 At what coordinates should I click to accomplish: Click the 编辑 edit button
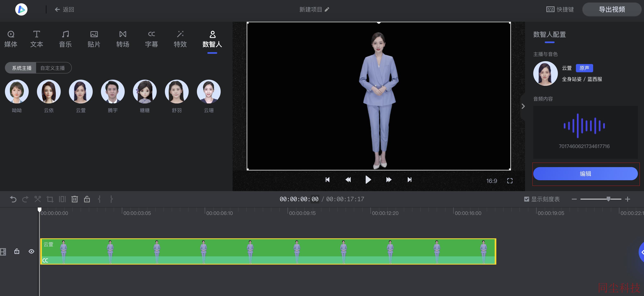click(x=585, y=174)
